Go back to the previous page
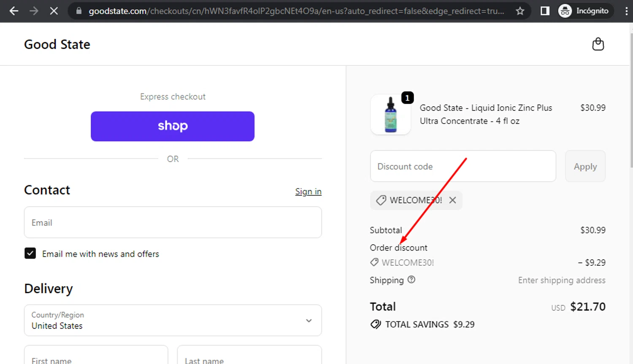The width and height of the screenshot is (633, 364). coord(14,11)
